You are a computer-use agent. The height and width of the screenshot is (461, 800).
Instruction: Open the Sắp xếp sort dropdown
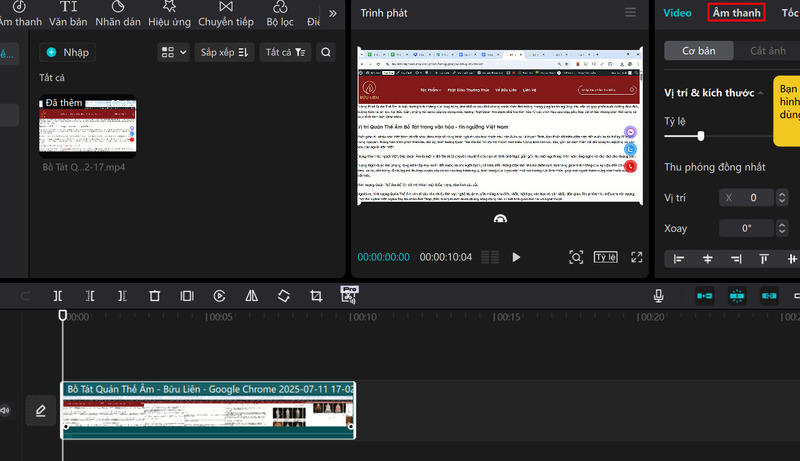(x=223, y=52)
